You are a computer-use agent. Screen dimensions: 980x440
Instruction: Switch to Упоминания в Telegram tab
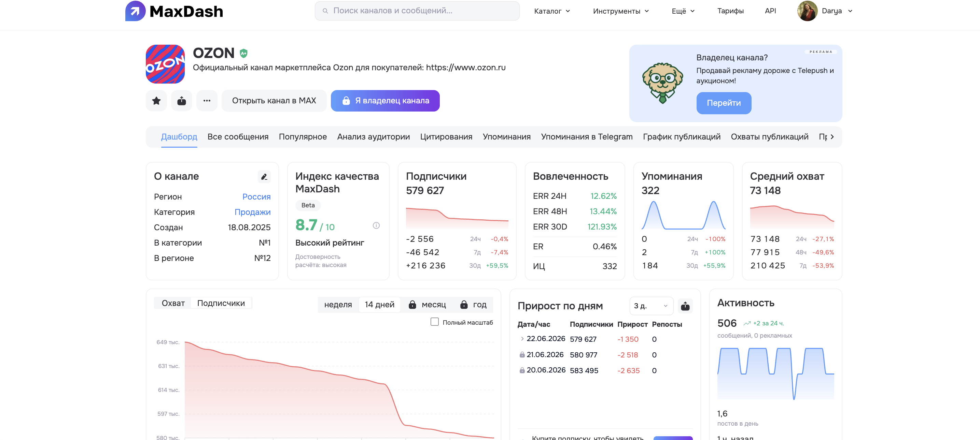tap(587, 137)
